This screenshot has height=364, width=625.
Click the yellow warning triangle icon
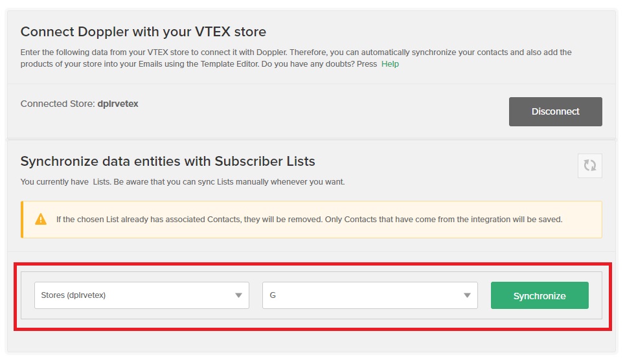point(41,220)
